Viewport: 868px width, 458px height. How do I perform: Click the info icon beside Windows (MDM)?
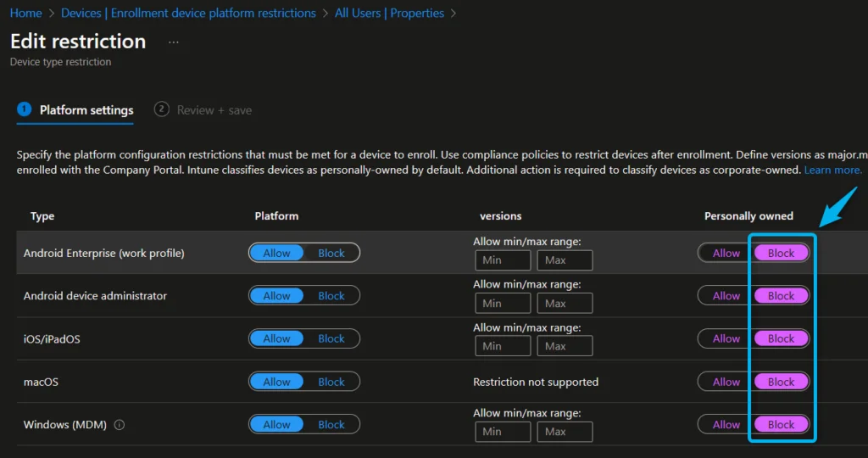120,425
